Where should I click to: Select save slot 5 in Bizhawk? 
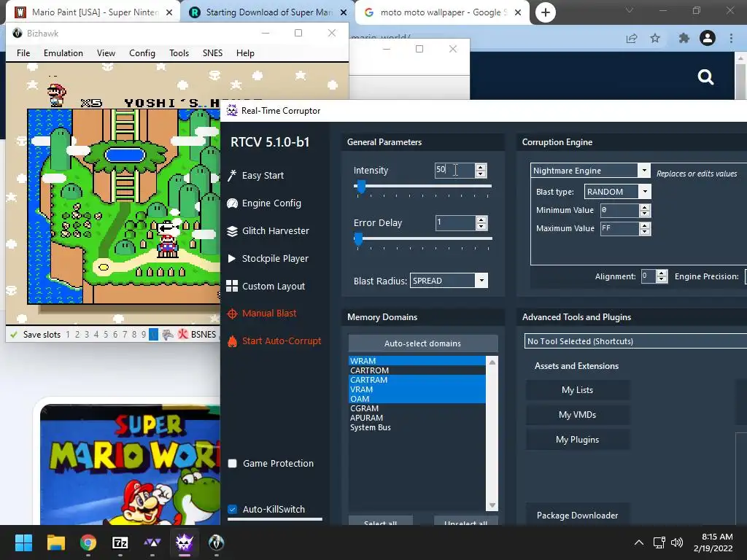106,334
